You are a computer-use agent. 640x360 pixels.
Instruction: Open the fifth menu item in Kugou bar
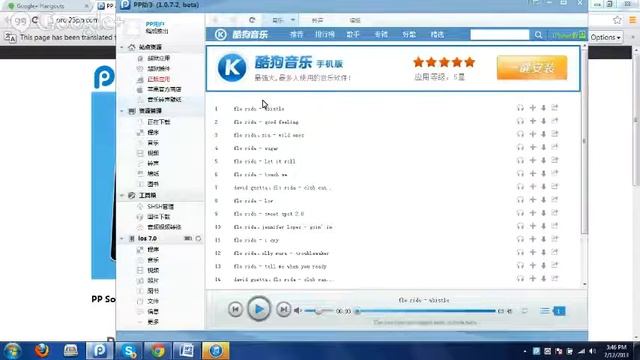pyautogui.click(x=409, y=35)
